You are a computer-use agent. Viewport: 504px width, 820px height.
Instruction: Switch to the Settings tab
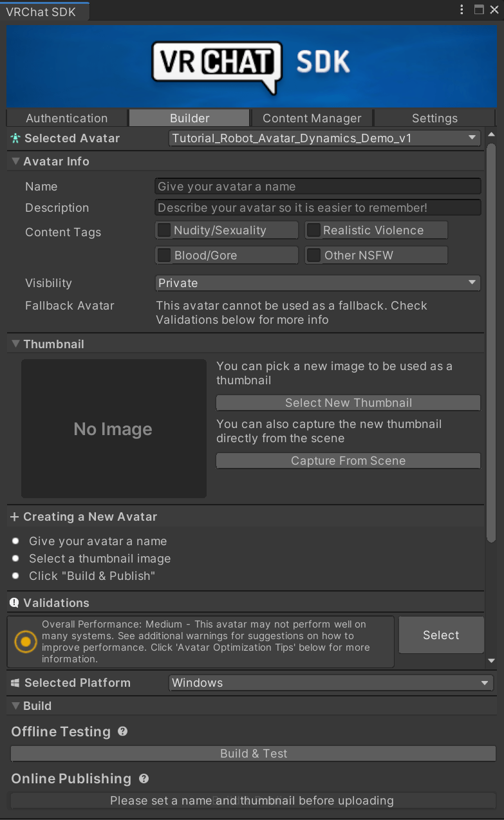point(434,118)
